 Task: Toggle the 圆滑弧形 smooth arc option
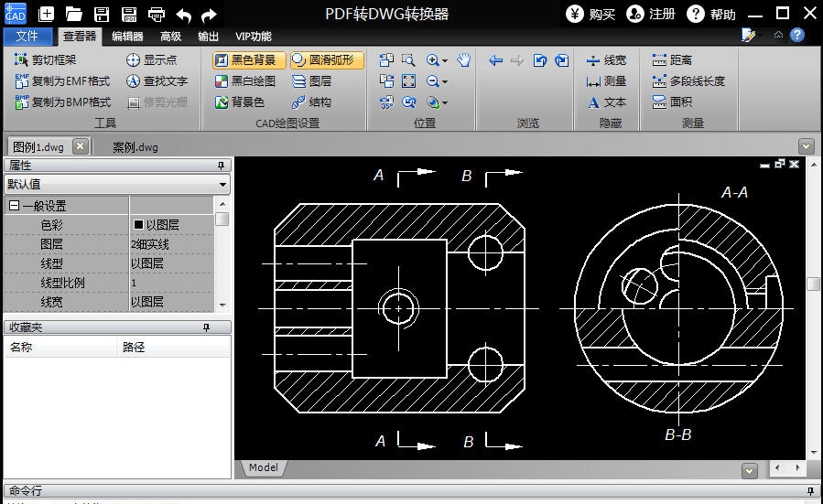pos(327,60)
